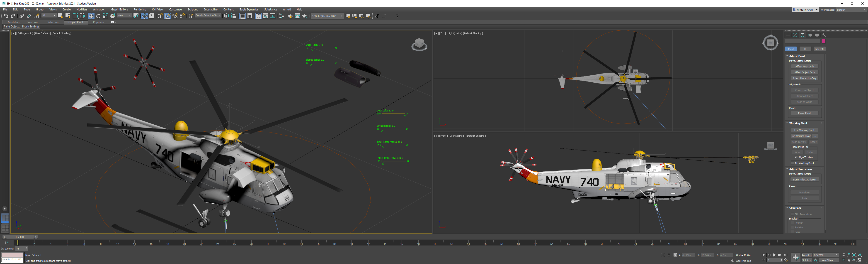This screenshot has height=264, width=868.
Task: Click Edit Working Pivot button
Action: (x=804, y=130)
